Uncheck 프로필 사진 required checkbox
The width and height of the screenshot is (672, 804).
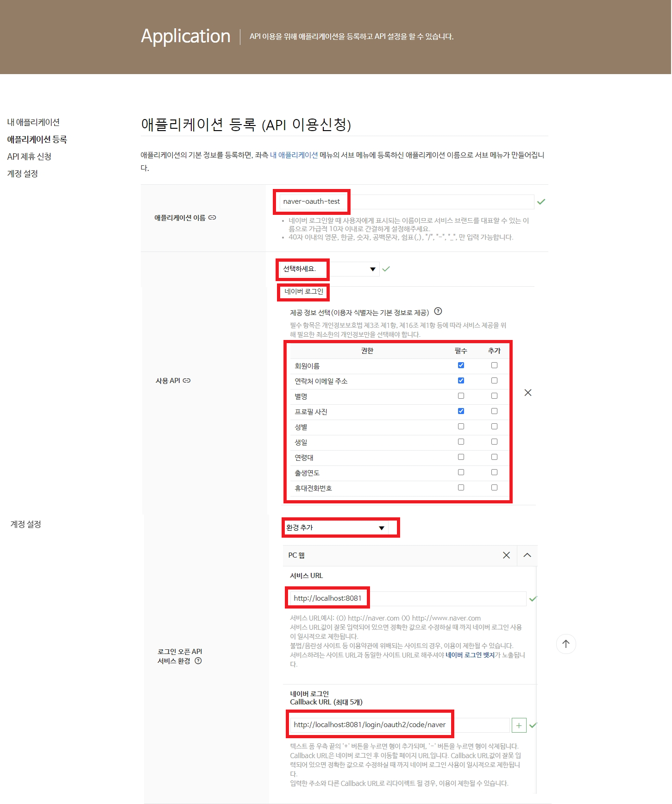tap(461, 411)
